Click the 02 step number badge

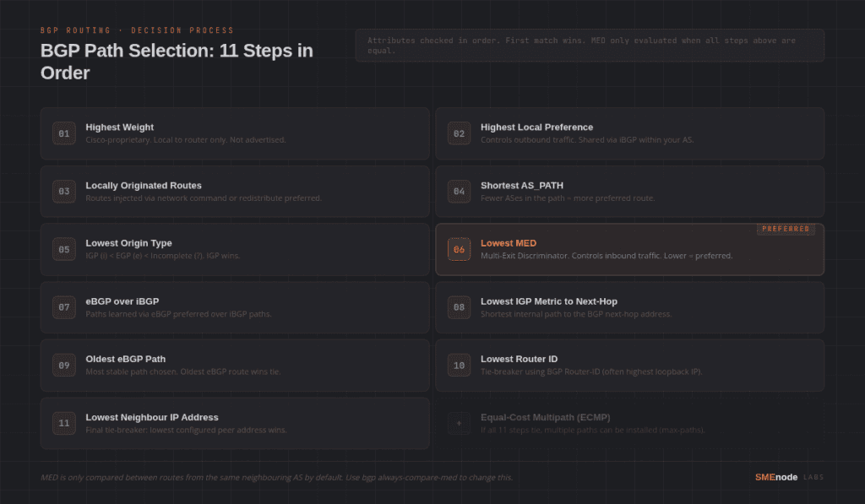459,133
